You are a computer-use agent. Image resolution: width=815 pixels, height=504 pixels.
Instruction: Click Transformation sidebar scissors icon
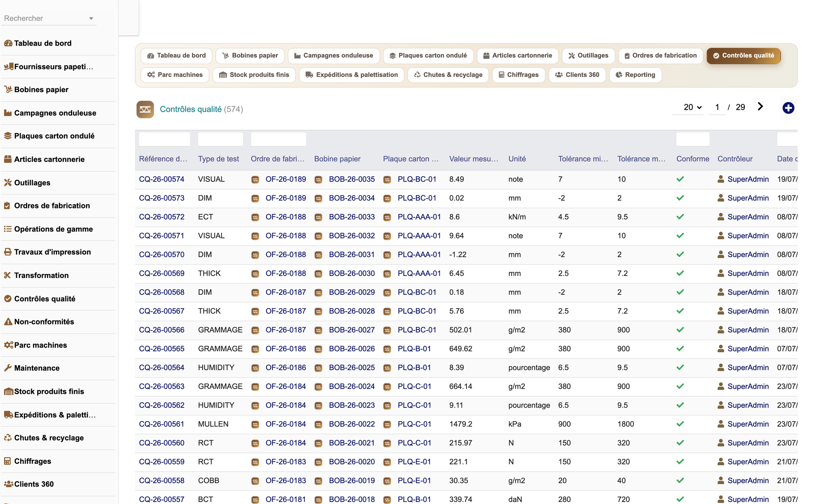7,275
